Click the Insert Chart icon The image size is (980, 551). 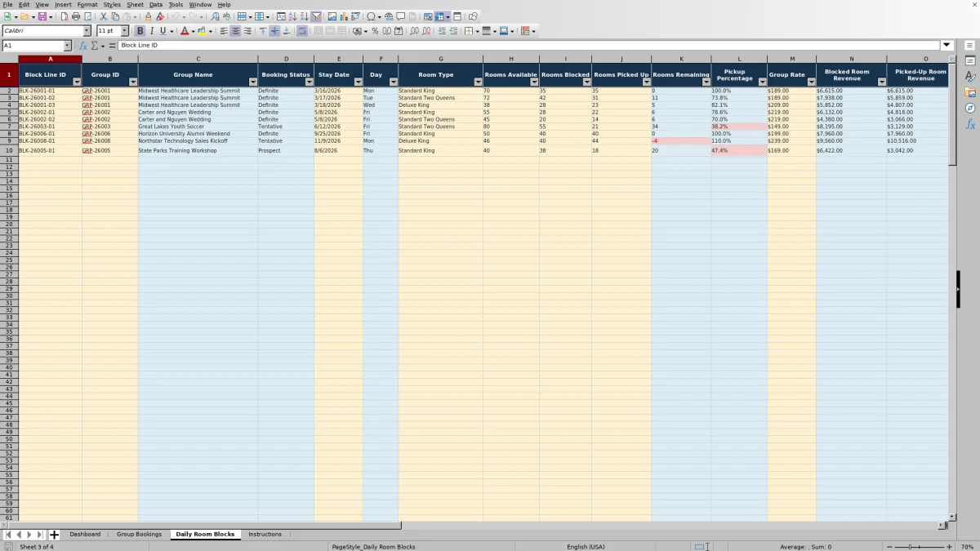click(344, 16)
